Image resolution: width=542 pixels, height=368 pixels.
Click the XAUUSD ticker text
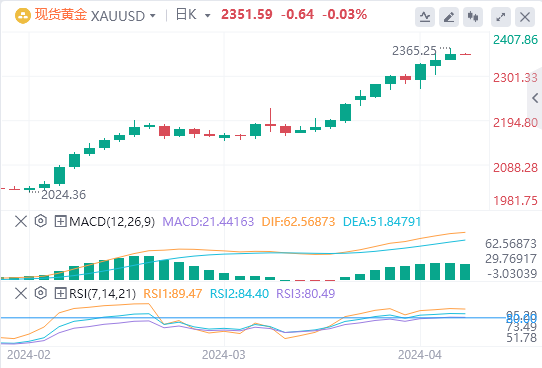pyautogui.click(x=118, y=16)
